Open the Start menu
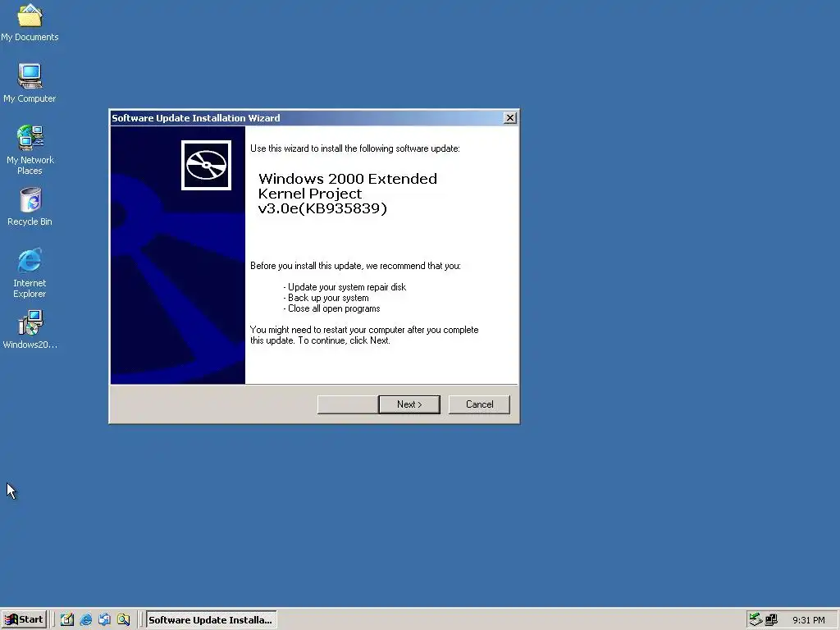Image resolution: width=840 pixels, height=630 pixels. tap(24, 620)
